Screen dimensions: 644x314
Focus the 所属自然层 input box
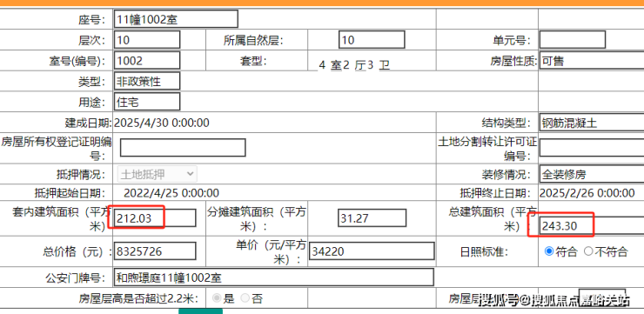pyautogui.click(x=372, y=39)
